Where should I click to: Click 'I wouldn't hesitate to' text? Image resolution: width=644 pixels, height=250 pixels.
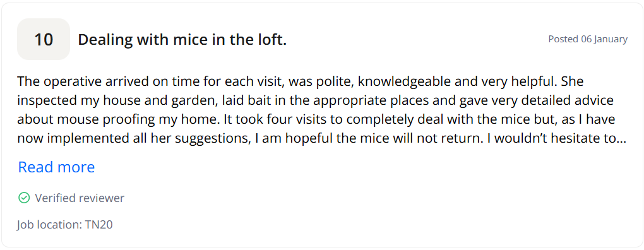click(551, 138)
